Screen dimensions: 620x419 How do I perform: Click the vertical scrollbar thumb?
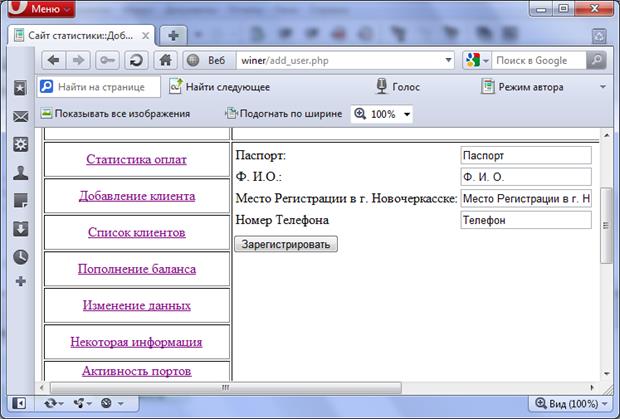(606, 225)
